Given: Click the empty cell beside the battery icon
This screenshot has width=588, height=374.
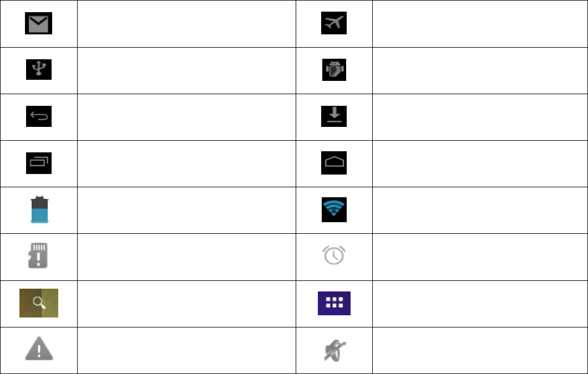Looking at the screenshot, I should (x=186, y=210).
